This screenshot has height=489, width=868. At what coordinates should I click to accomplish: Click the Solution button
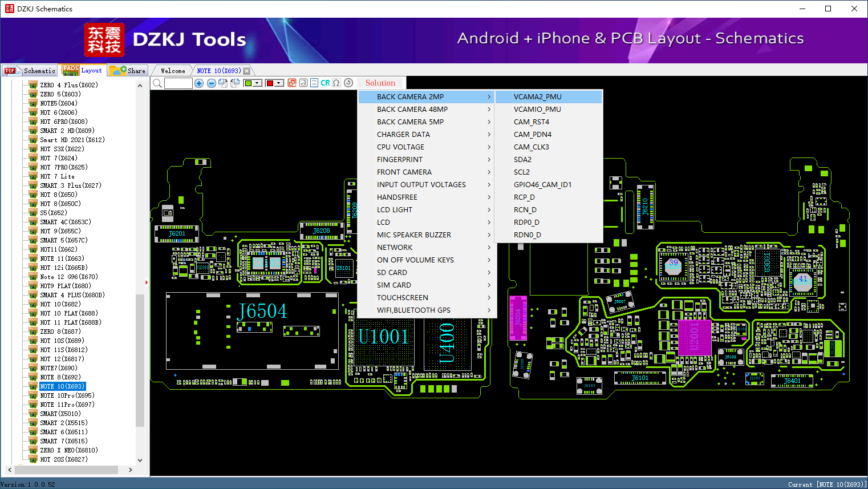coord(380,83)
